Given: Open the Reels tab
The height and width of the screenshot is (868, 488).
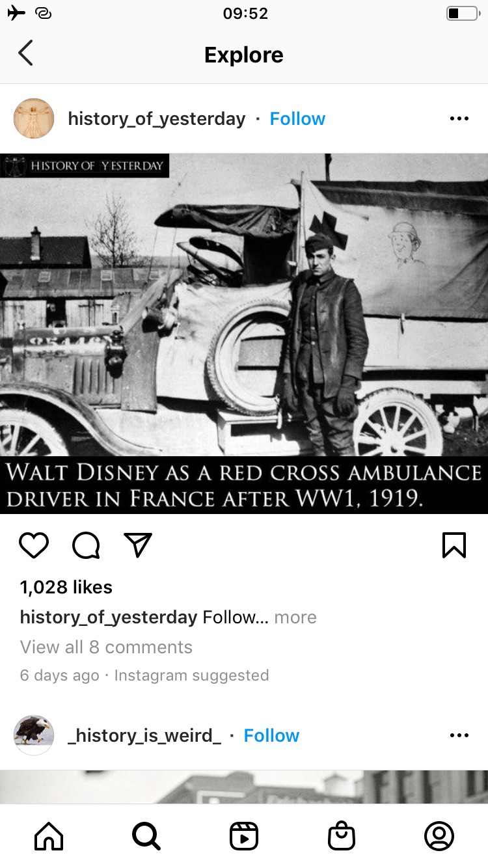Looking at the screenshot, I should [244, 836].
